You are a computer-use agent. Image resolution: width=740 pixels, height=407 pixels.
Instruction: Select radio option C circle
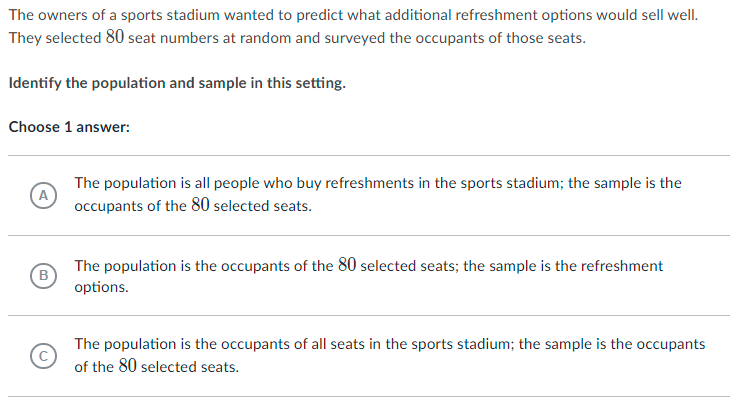[43, 356]
